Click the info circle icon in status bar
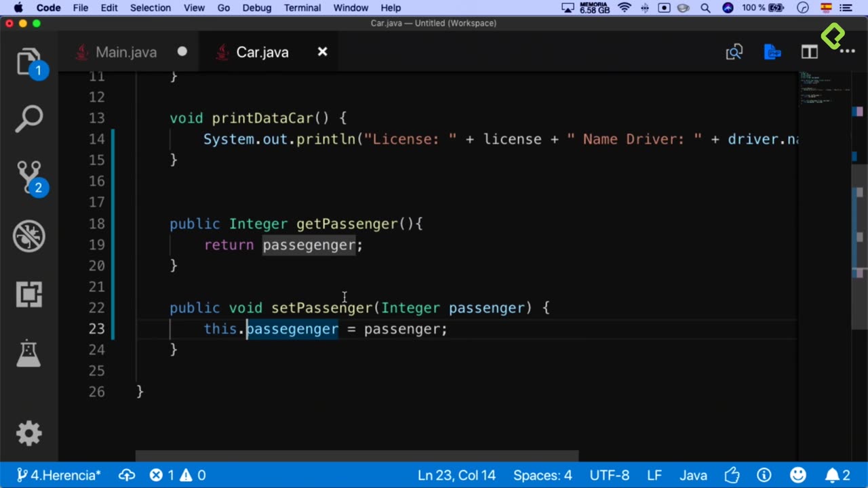Image resolution: width=868 pixels, height=488 pixels. [x=764, y=475]
